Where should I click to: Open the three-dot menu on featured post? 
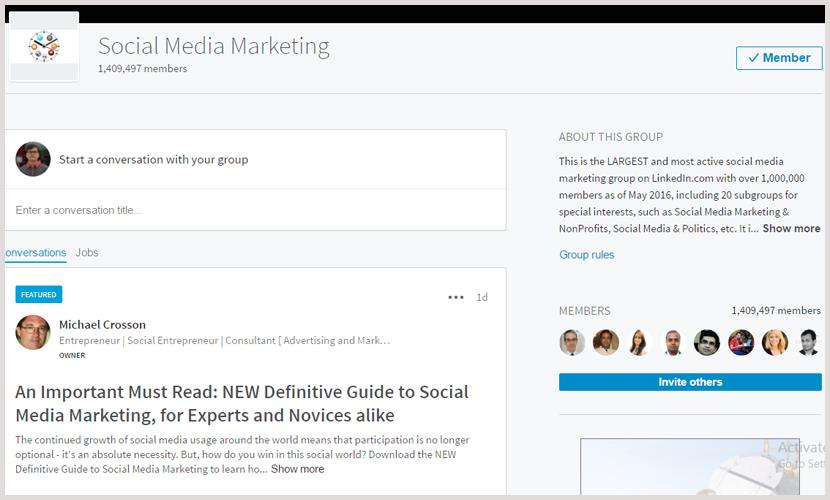tap(456, 297)
